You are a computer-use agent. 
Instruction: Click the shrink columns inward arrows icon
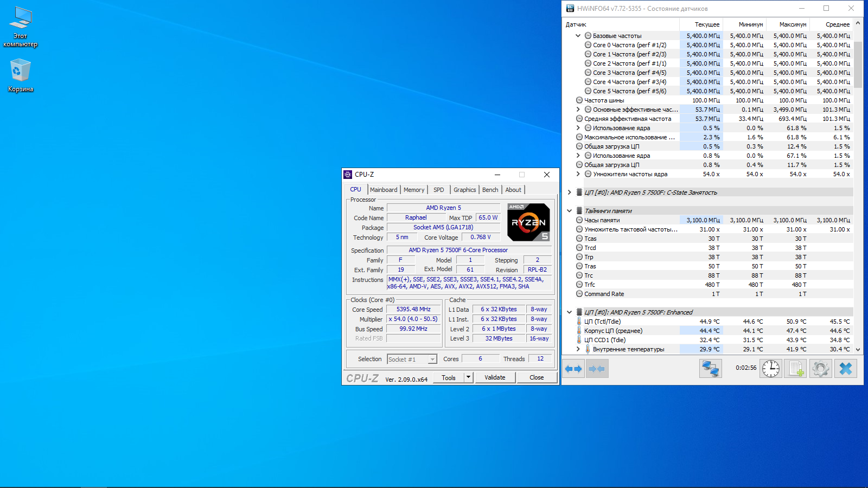(597, 369)
